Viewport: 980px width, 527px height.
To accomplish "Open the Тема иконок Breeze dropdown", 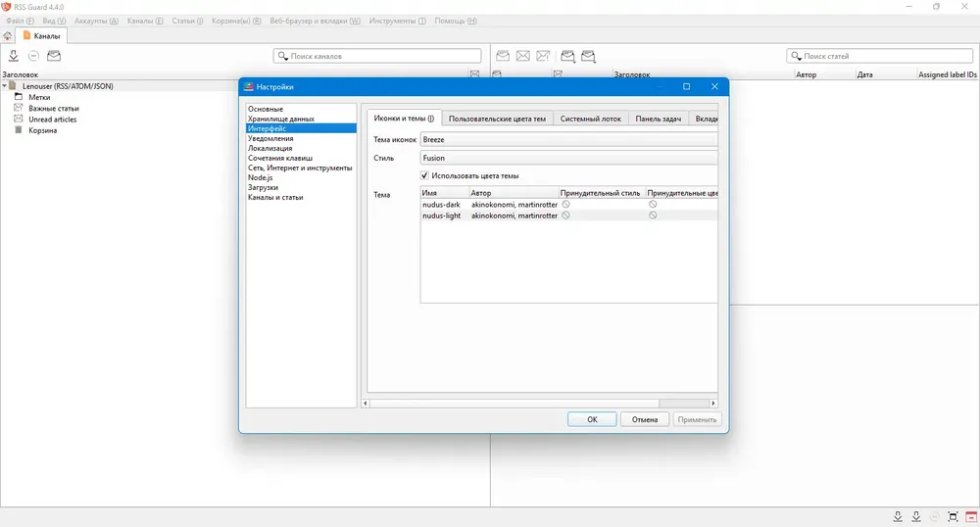I will pyautogui.click(x=568, y=140).
